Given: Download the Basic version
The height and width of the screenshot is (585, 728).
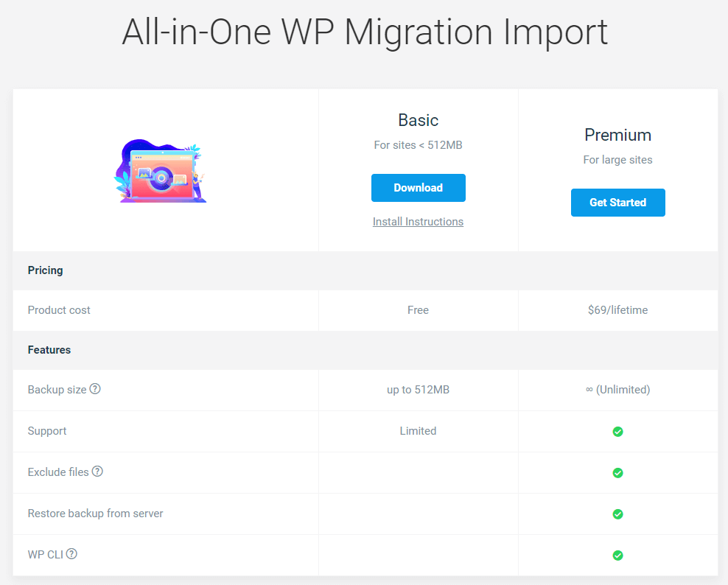Looking at the screenshot, I should 419,188.
